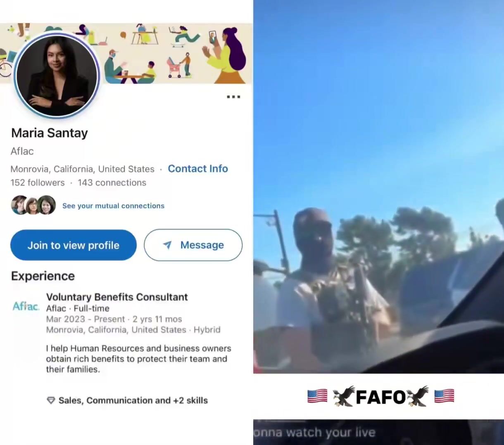Click the Message button label

[x=202, y=245]
